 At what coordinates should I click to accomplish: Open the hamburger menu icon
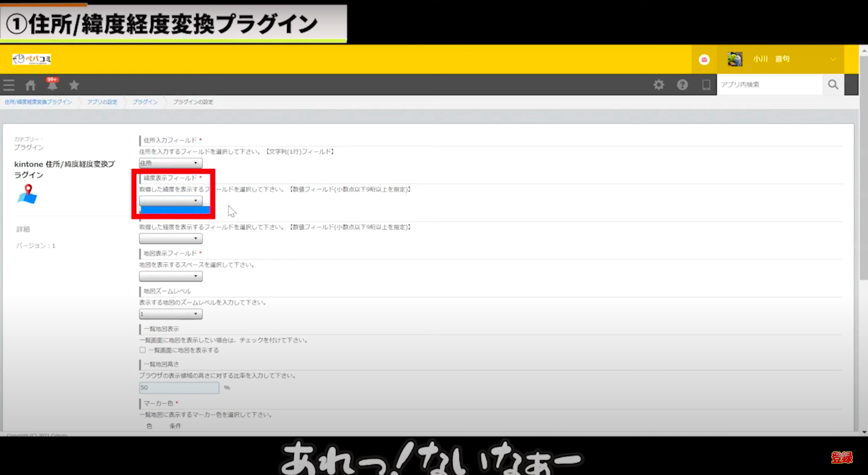(8, 85)
